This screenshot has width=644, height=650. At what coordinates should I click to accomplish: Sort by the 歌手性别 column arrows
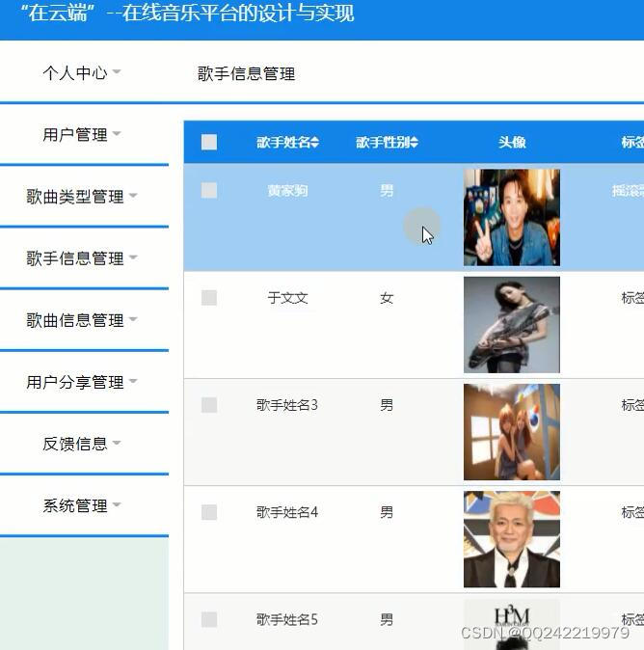coord(414,143)
